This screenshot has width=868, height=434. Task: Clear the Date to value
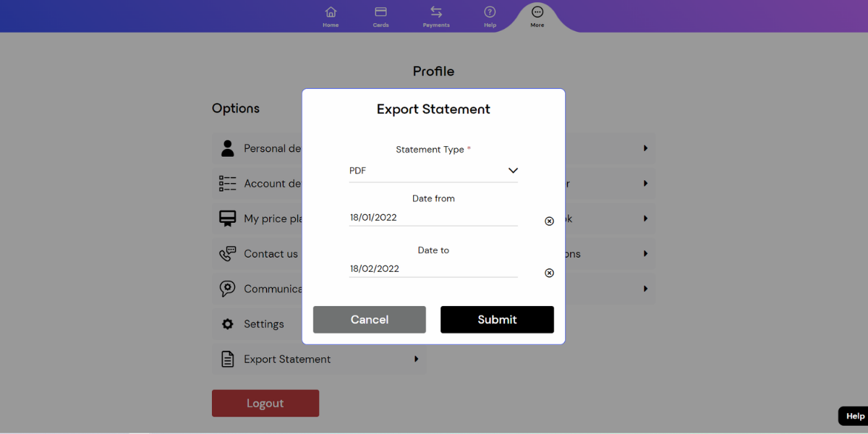(x=549, y=273)
